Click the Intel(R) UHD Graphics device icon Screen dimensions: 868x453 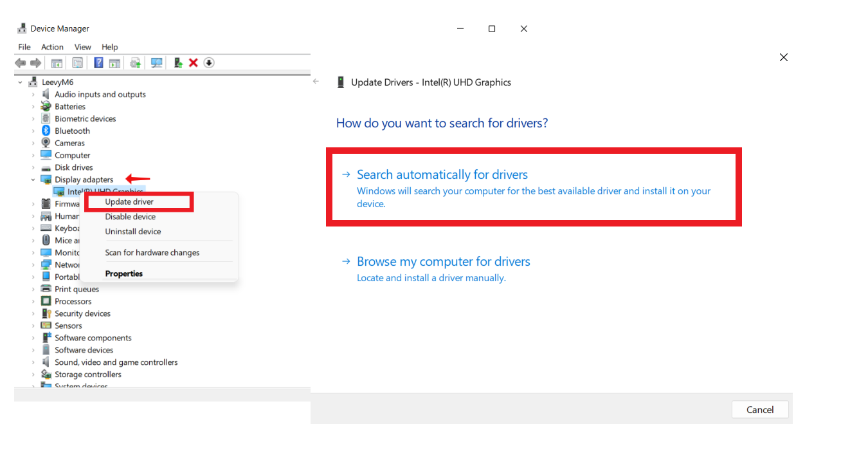click(59, 192)
